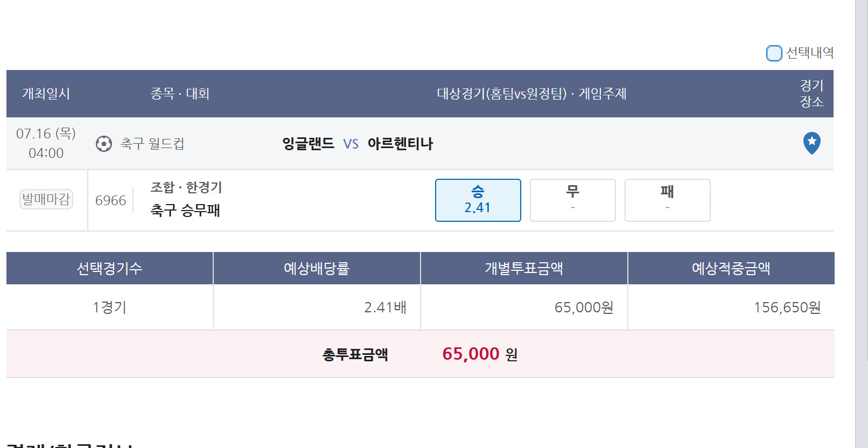868x448 pixels.
Task: Select the 패 lose option
Action: [667, 200]
